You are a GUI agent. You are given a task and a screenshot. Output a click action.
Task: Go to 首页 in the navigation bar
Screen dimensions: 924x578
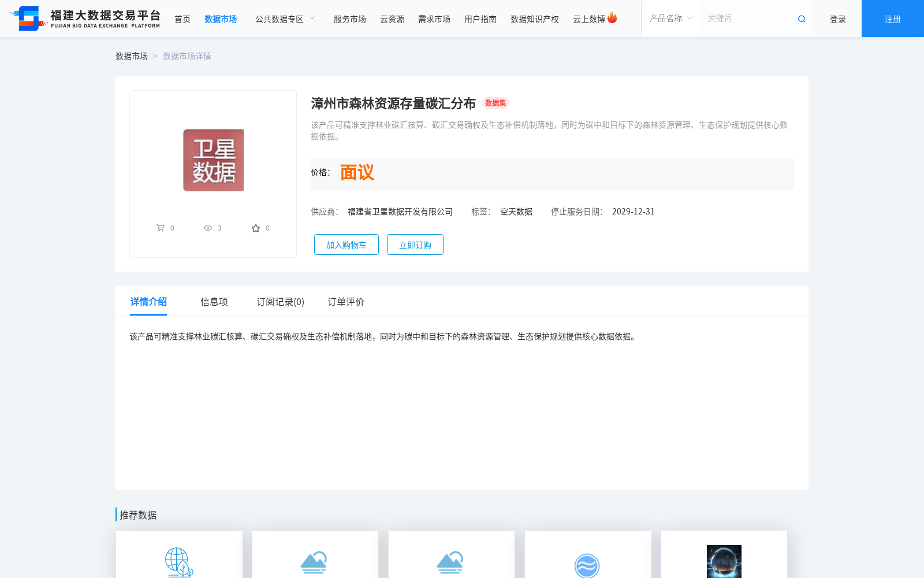click(182, 19)
